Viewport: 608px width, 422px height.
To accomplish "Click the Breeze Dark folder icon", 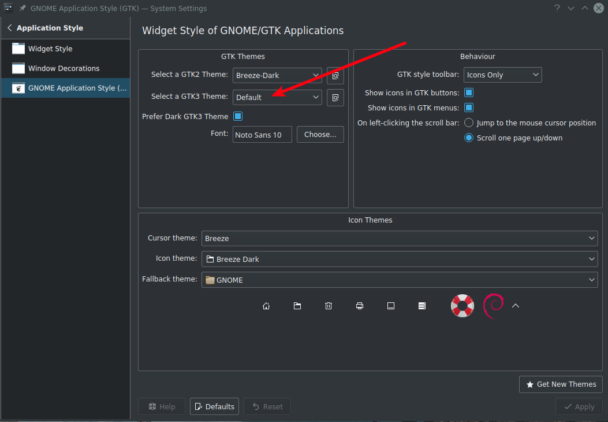I will (210, 259).
